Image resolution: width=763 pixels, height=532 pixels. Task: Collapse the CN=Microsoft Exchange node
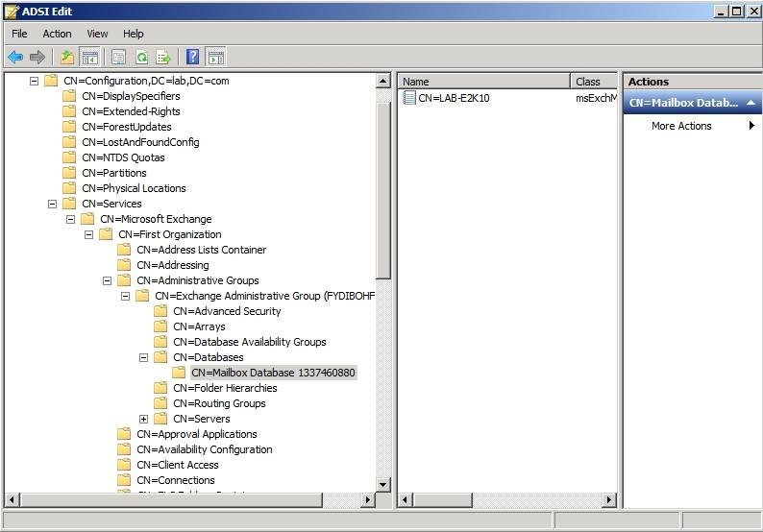70,219
